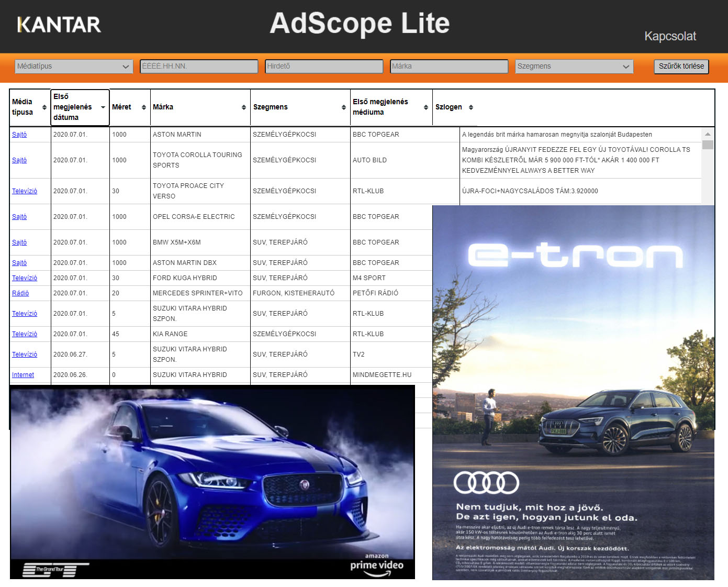Select the legendás brit márka slogan cell

pyautogui.click(x=580, y=135)
